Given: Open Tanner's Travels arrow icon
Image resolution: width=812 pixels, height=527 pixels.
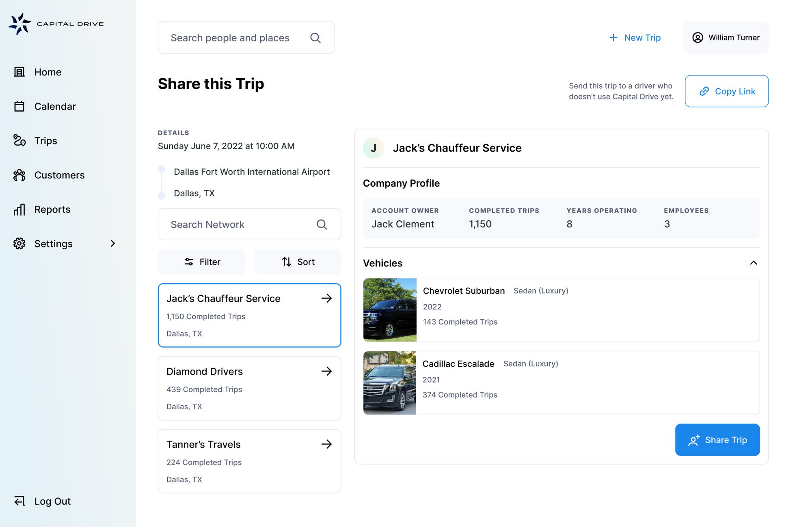Looking at the screenshot, I should tap(326, 444).
